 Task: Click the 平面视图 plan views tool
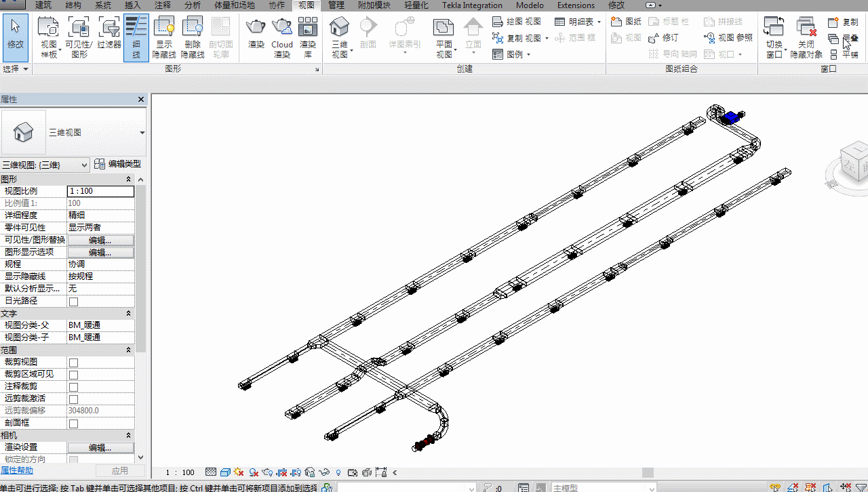(x=443, y=37)
